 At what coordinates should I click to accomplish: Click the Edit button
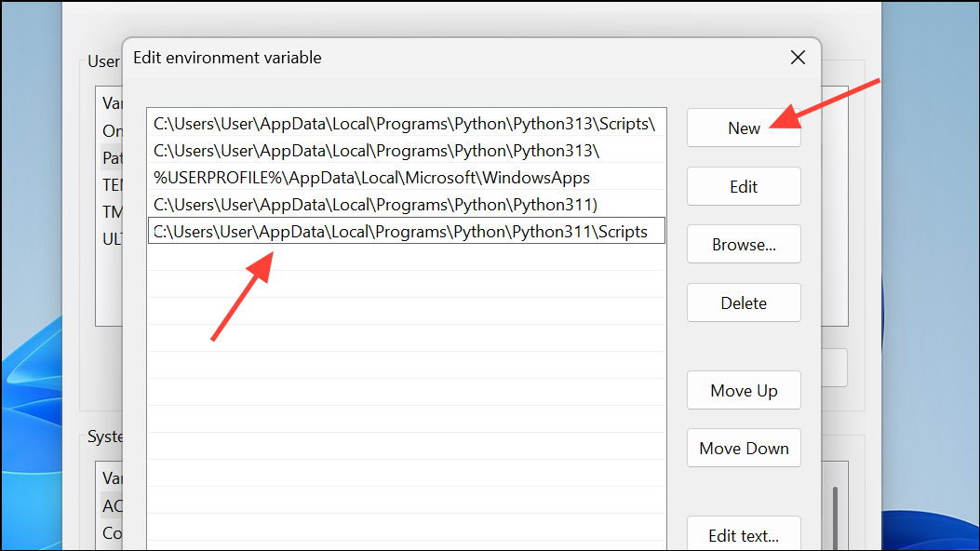(743, 186)
